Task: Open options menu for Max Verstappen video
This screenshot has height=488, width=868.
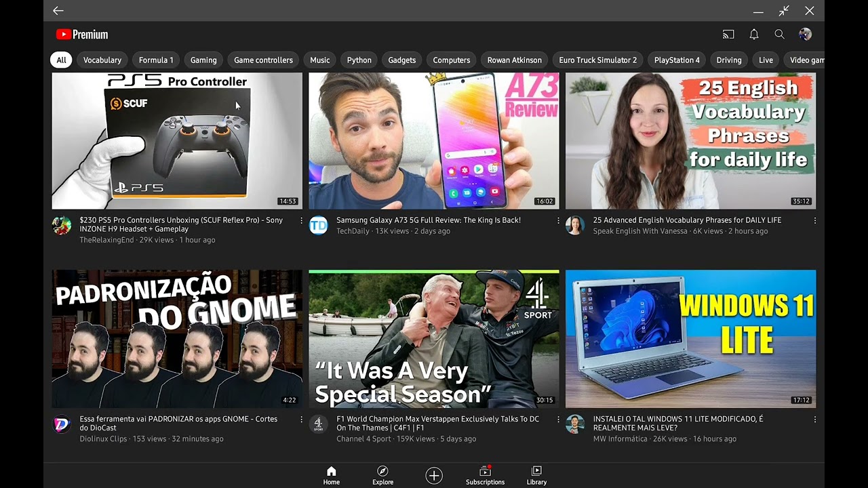Action: [558, 420]
